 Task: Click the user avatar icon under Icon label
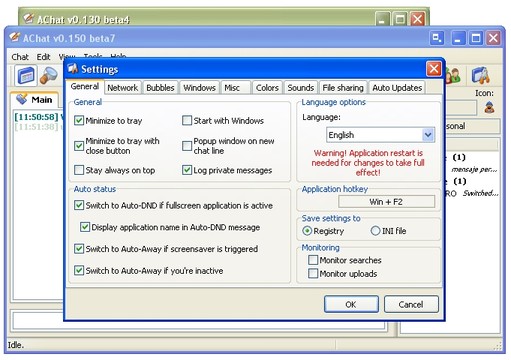click(x=489, y=107)
